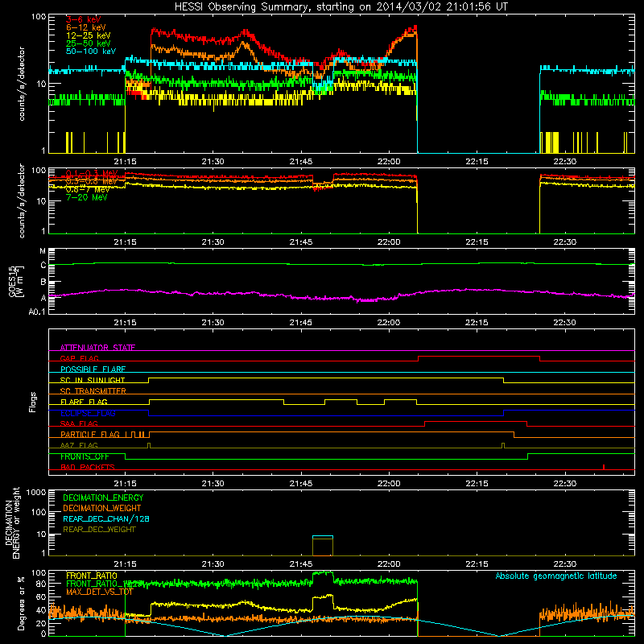Select the REAR_DEC_CHAN/128 legend label
Screen dimensions: 644x644
pos(106,518)
